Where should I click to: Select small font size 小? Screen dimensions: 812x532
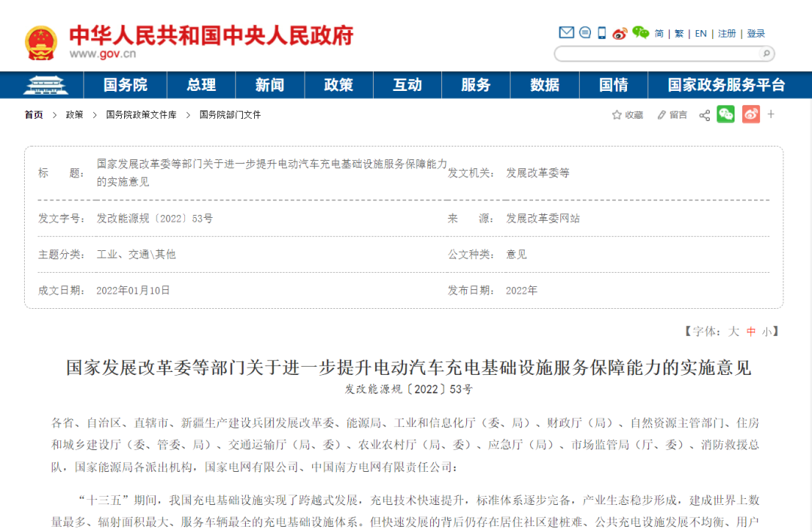pos(766,331)
